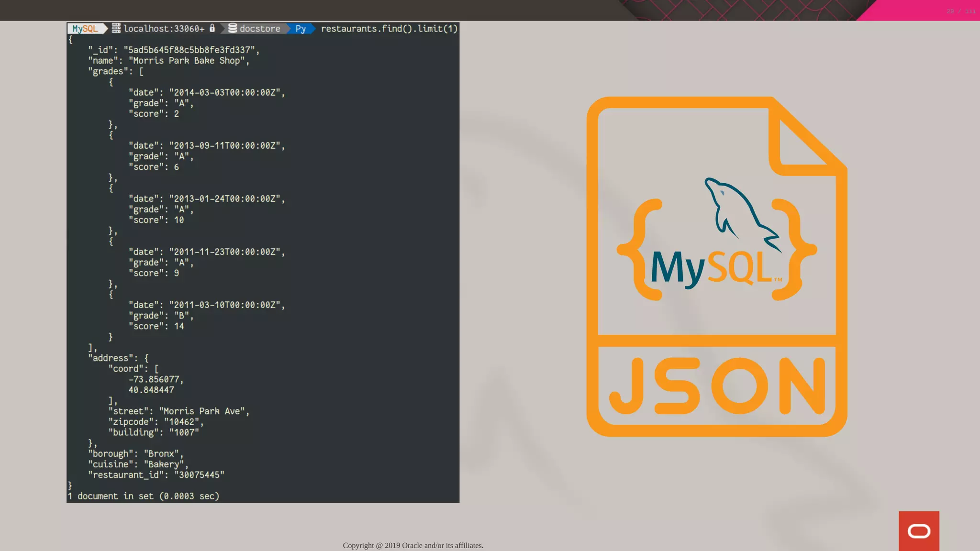
Task: Click the "grades" array opening bracket
Action: tap(141, 71)
